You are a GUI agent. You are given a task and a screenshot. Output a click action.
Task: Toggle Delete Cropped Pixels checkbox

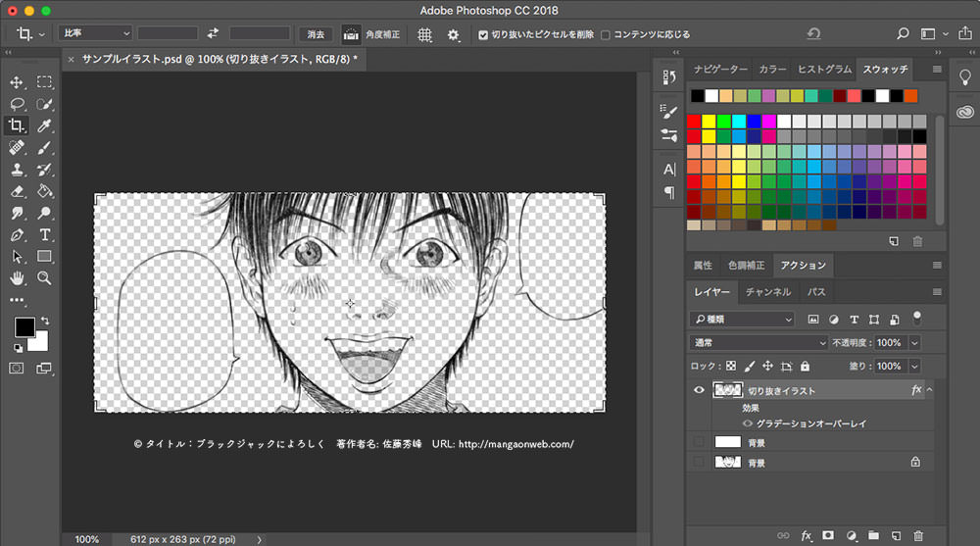point(483,35)
